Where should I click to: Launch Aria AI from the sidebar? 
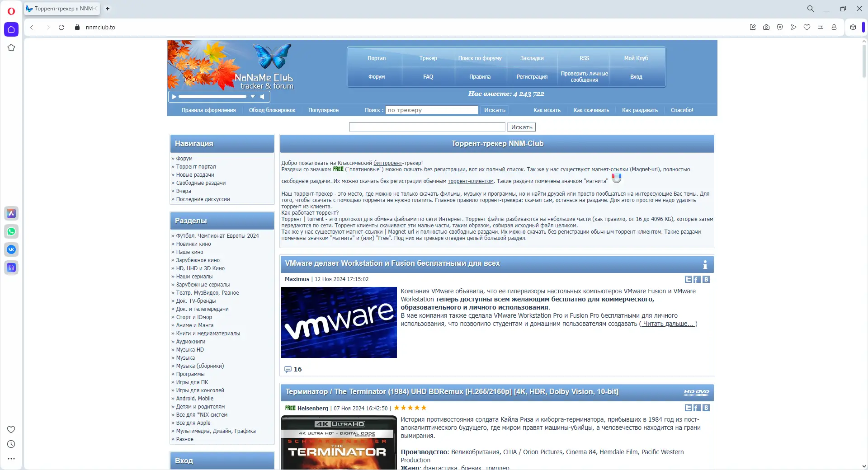[11, 213]
